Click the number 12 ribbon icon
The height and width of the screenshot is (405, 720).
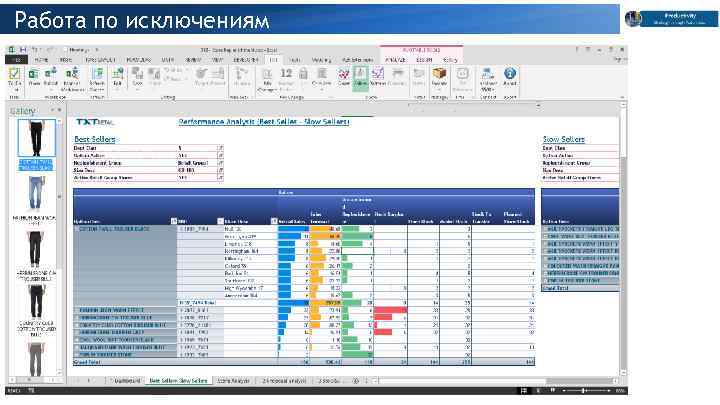coord(286,73)
